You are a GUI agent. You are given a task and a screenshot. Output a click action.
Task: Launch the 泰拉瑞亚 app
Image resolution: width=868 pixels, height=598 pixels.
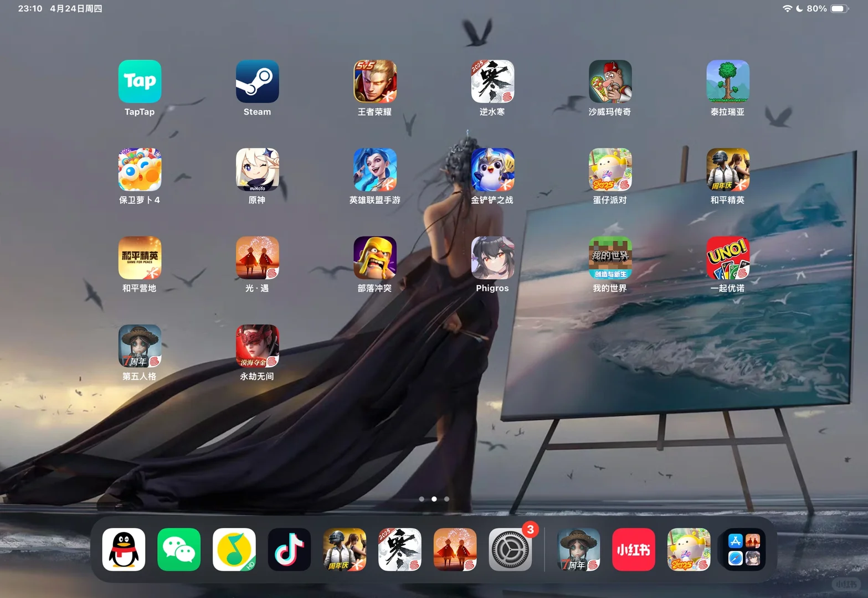click(728, 81)
